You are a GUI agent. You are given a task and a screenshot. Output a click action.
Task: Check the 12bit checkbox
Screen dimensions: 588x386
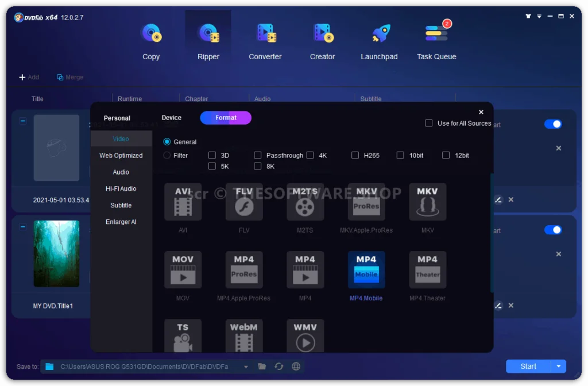coord(446,155)
